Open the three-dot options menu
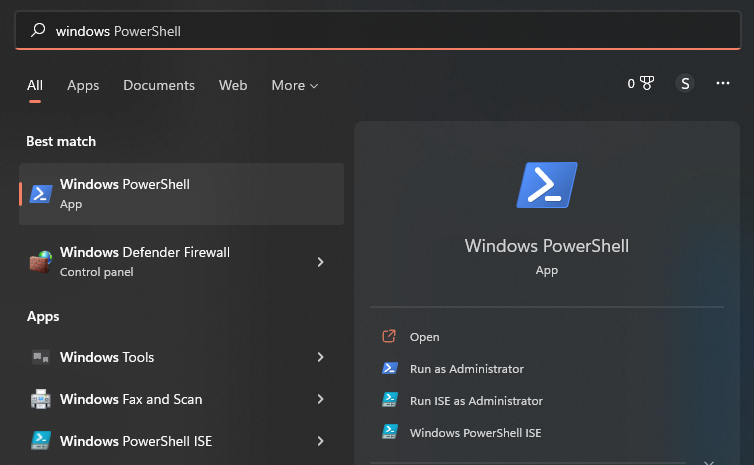This screenshot has height=465, width=754. click(x=723, y=83)
